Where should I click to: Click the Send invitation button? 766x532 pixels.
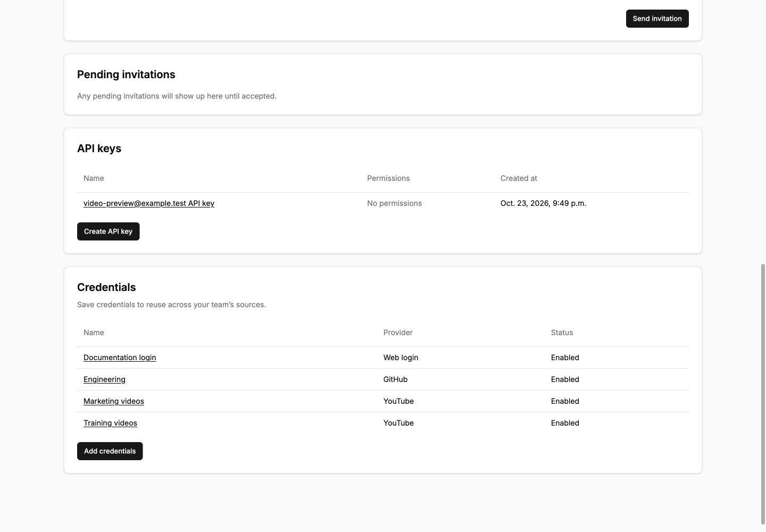tap(657, 19)
